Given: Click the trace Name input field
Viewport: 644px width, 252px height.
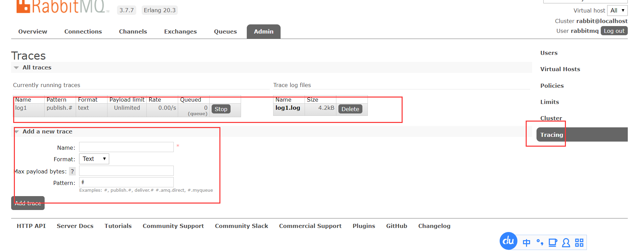Looking at the screenshot, I should tap(126, 147).
